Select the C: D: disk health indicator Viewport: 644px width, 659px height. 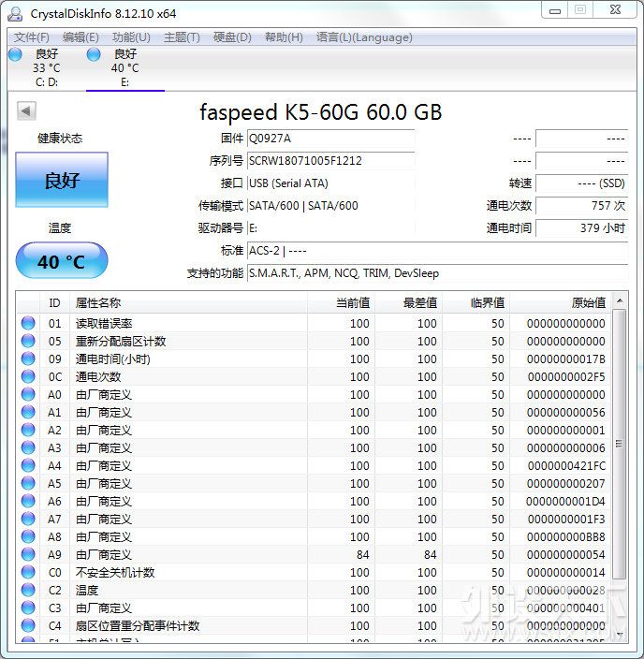pyautogui.click(x=16, y=54)
